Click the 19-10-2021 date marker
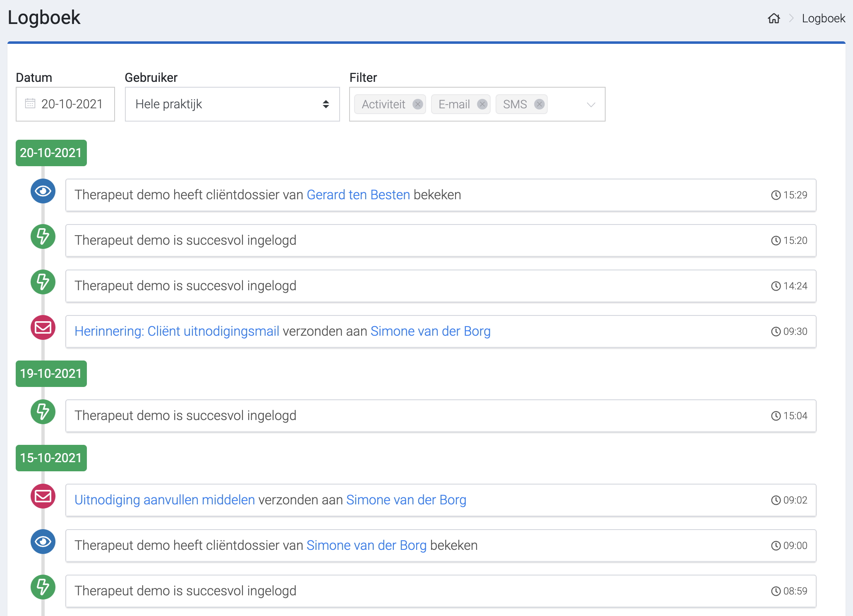Viewport: 853px width, 616px height. [x=51, y=374]
